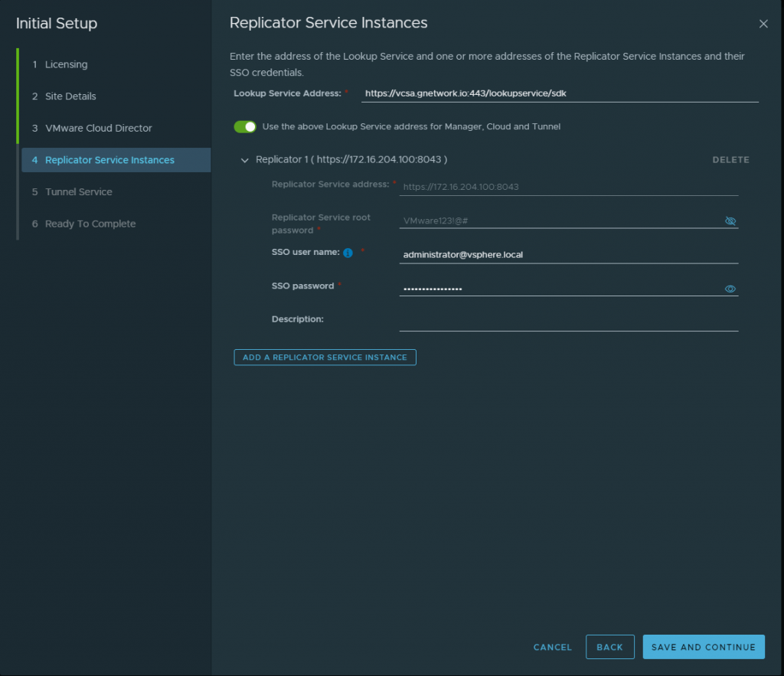Viewport: 784px width, 676px height.
Task: Click the Description input field
Action: pyautogui.click(x=569, y=322)
